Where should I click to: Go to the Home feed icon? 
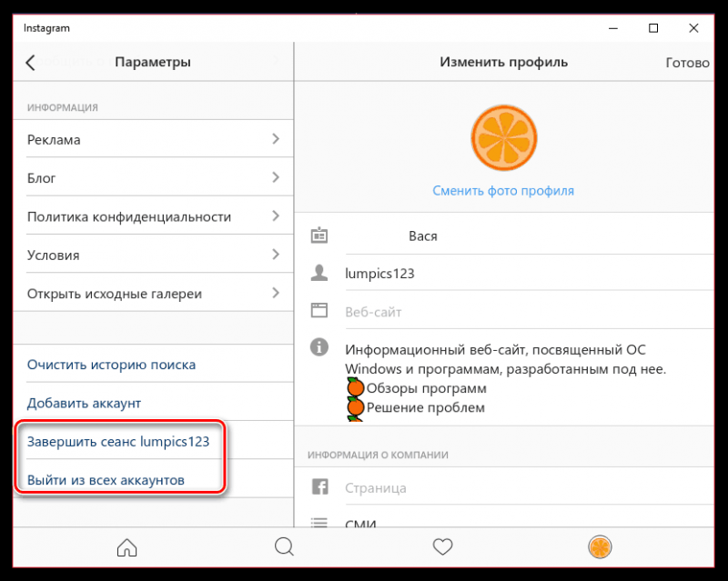click(126, 547)
